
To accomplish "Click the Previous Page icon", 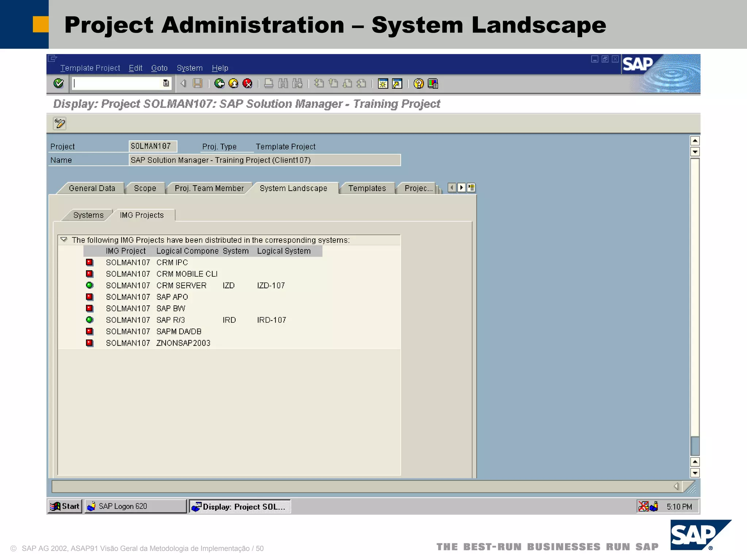I will tap(333, 83).
